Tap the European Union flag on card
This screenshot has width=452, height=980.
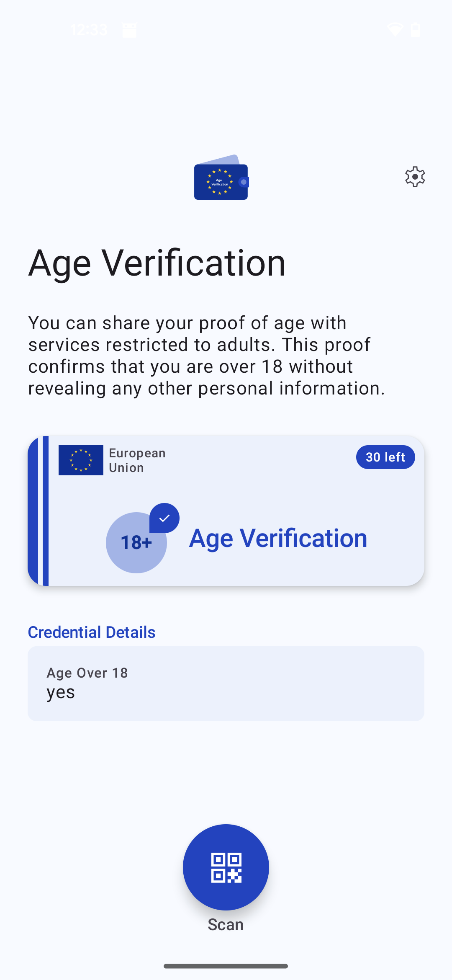click(x=81, y=460)
